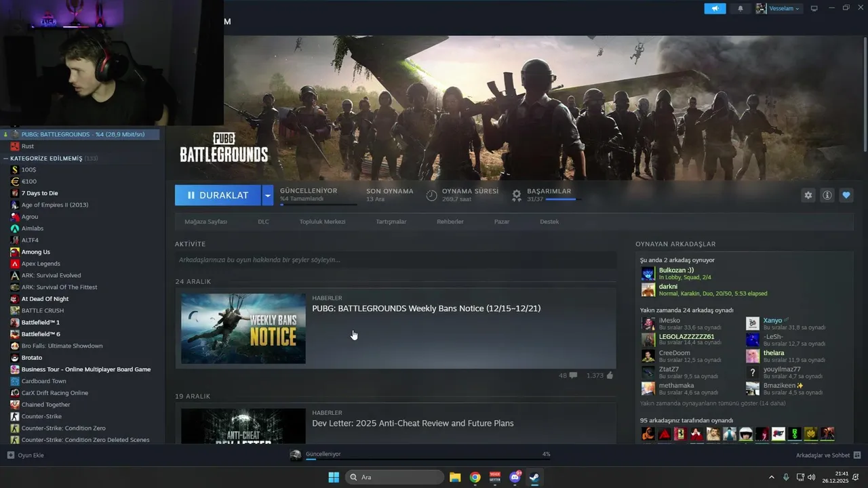Open the Tartışmalar tab
This screenshot has width=868, height=488.
point(391,222)
